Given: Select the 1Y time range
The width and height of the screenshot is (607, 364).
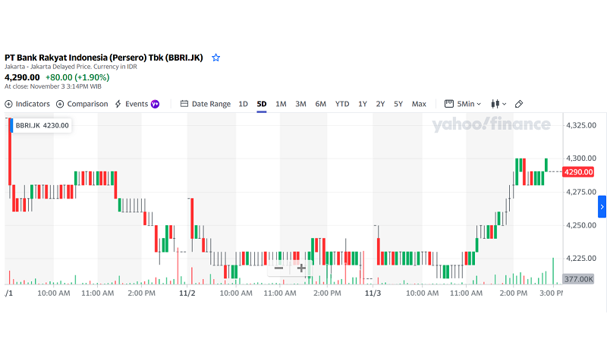Looking at the screenshot, I should click(x=363, y=104).
